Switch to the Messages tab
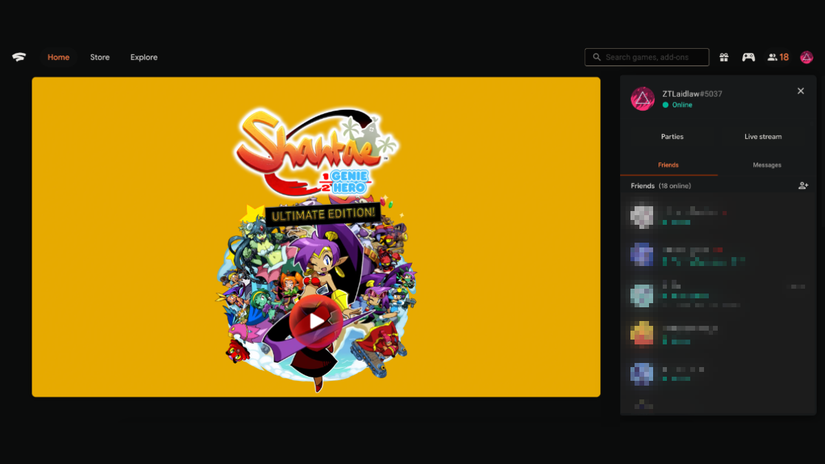825x464 pixels. click(767, 165)
